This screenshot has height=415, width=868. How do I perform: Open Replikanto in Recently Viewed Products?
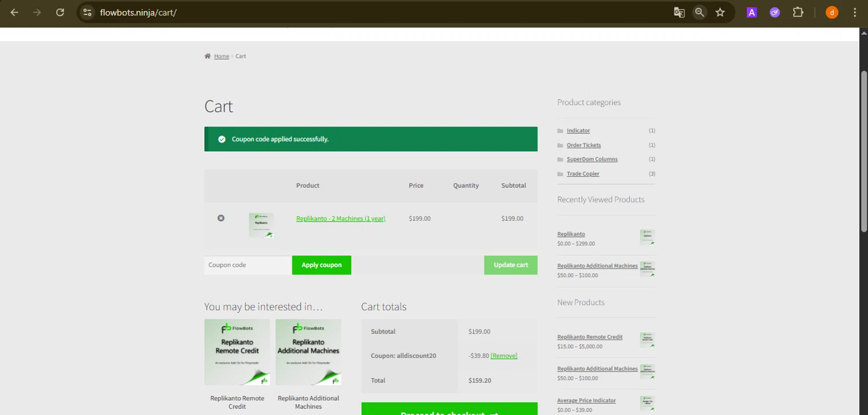pos(571,234)
